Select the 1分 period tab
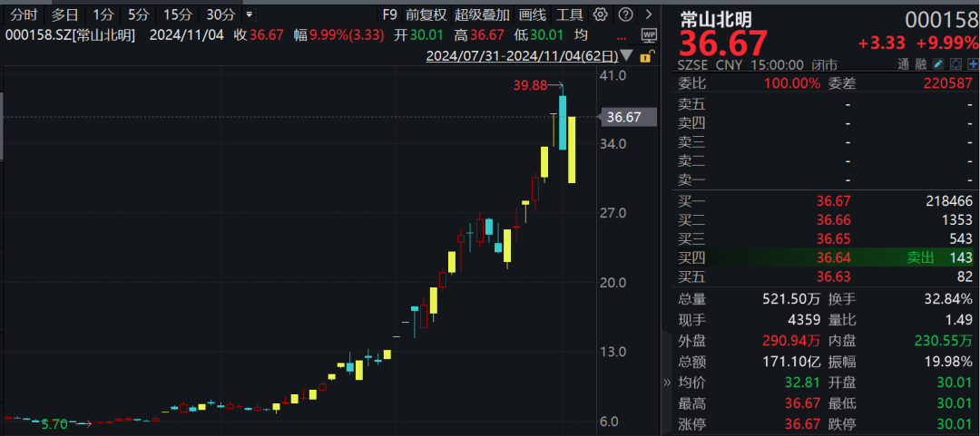Viewport: 980px width, 436px height. tap(103, 15)
